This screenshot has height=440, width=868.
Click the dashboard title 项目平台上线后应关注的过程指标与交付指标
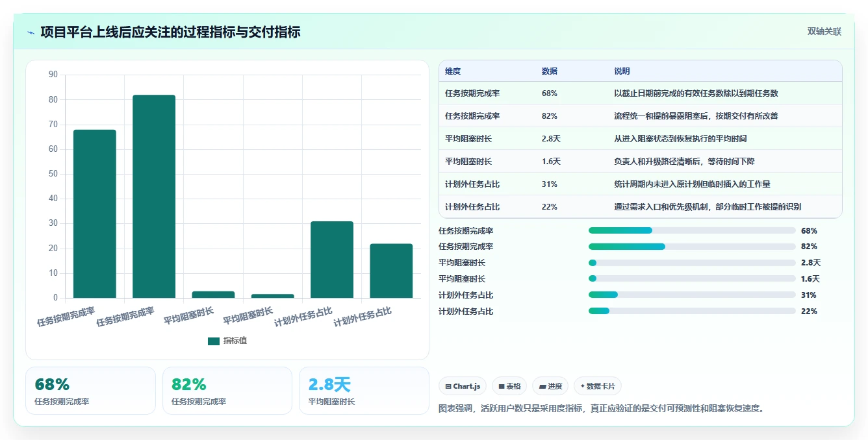[x=170, y=32]
